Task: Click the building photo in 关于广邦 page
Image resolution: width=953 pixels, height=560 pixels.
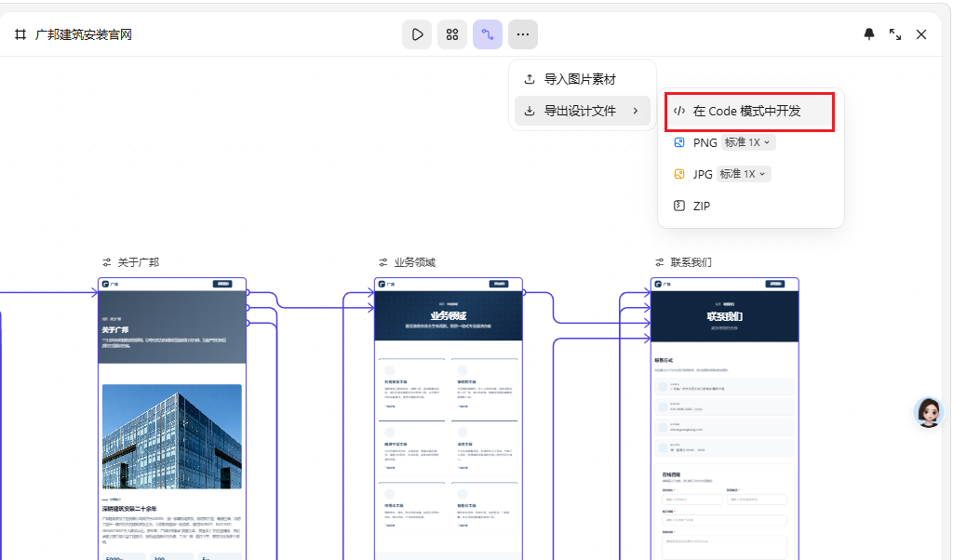Action: coord(172,436)
